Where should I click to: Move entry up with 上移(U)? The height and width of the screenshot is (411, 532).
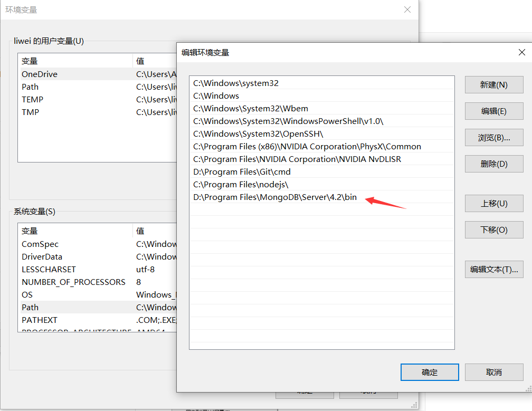tap(493, 204)
